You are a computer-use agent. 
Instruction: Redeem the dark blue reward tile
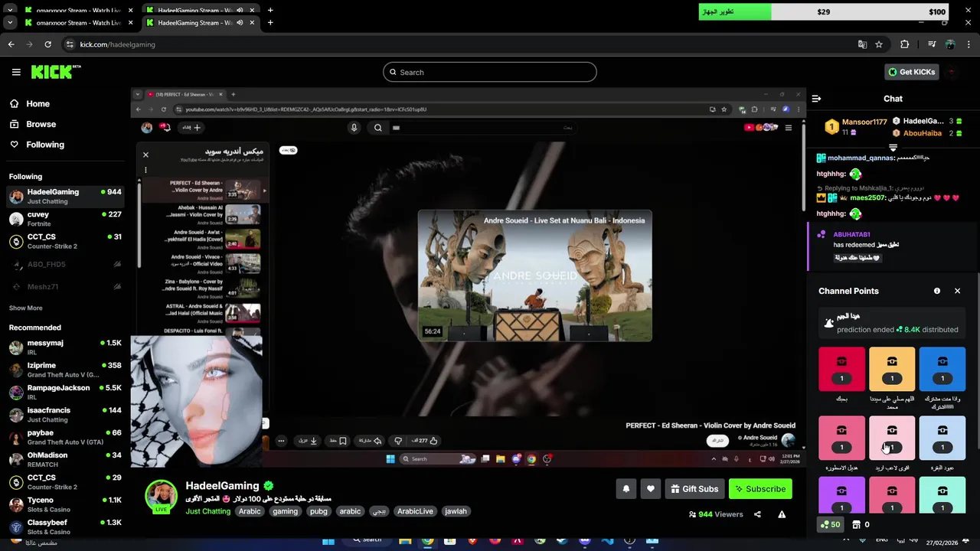(942, 369)
